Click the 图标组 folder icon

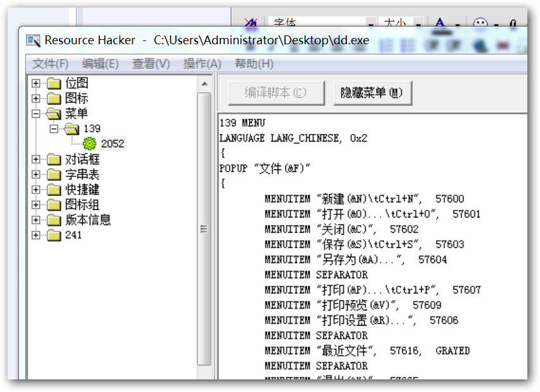tap(54, 205)
